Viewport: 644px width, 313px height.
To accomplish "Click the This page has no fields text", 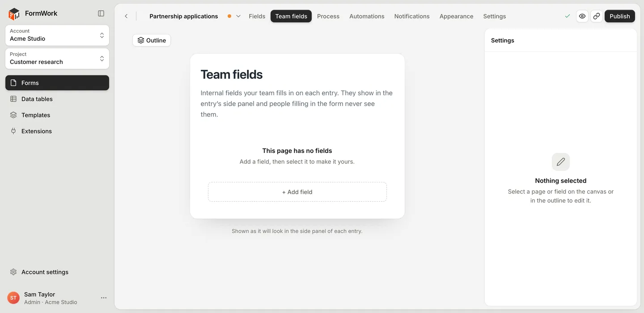I will (297, 151).
